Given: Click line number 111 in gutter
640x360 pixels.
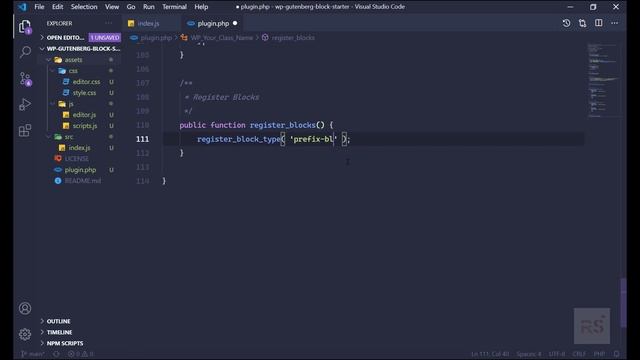Looking at the screenshot, I should [x=142, y=139].
